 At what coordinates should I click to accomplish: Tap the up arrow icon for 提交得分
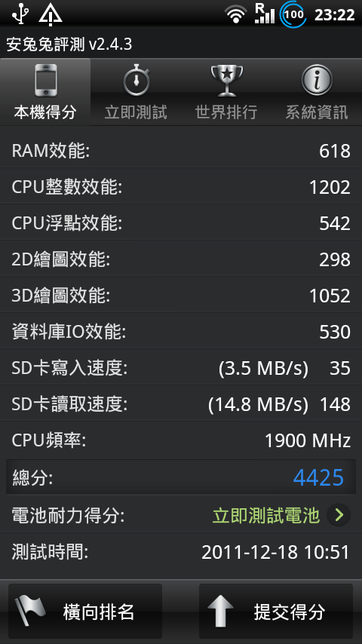[x=221, y=612]
